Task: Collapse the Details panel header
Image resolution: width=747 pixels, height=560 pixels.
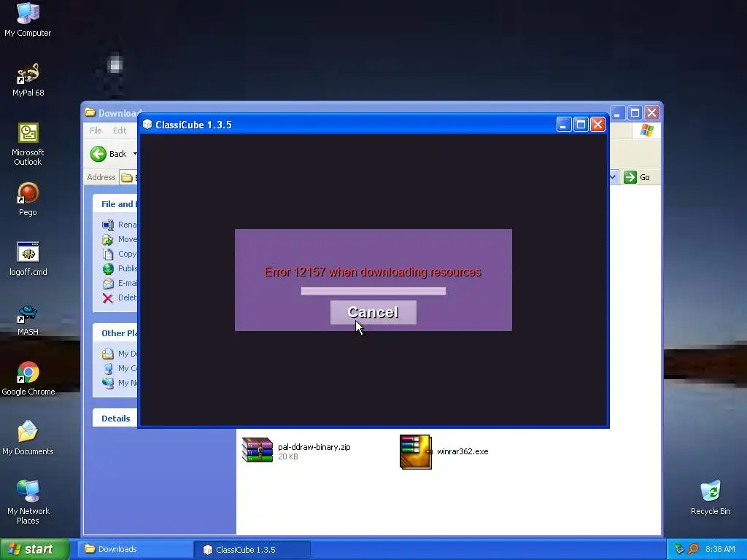Action: coord(115,418)
